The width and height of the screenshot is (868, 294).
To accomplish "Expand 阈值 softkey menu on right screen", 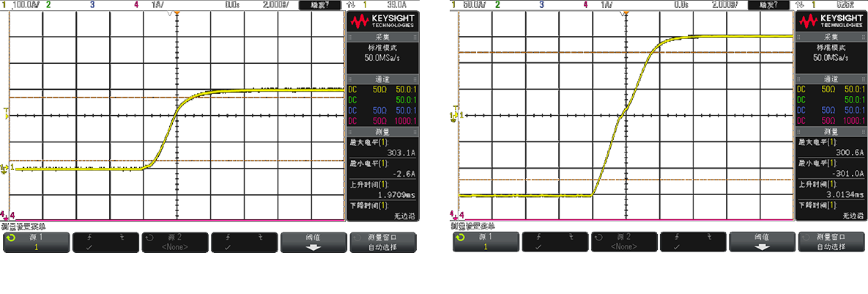I will tap(762, 242).
